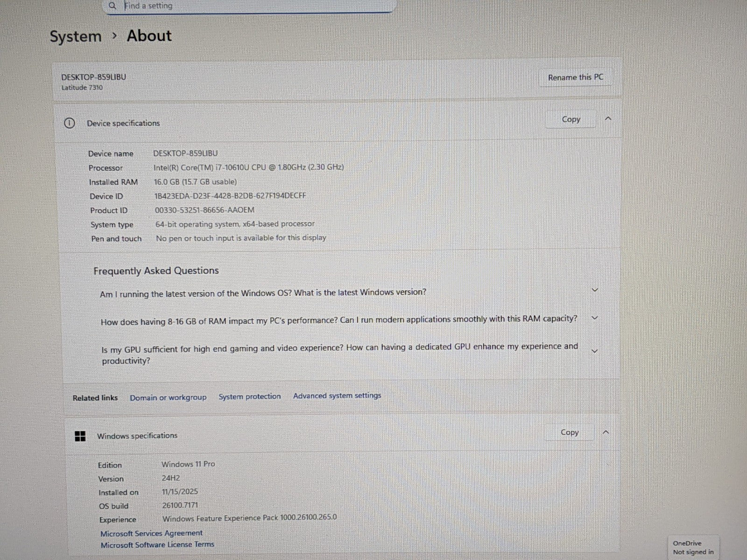This screenshot has height=560, width=747.
Task: Focus the Find a setting search field
Action: pyautogui.click(x=252, y=6)
